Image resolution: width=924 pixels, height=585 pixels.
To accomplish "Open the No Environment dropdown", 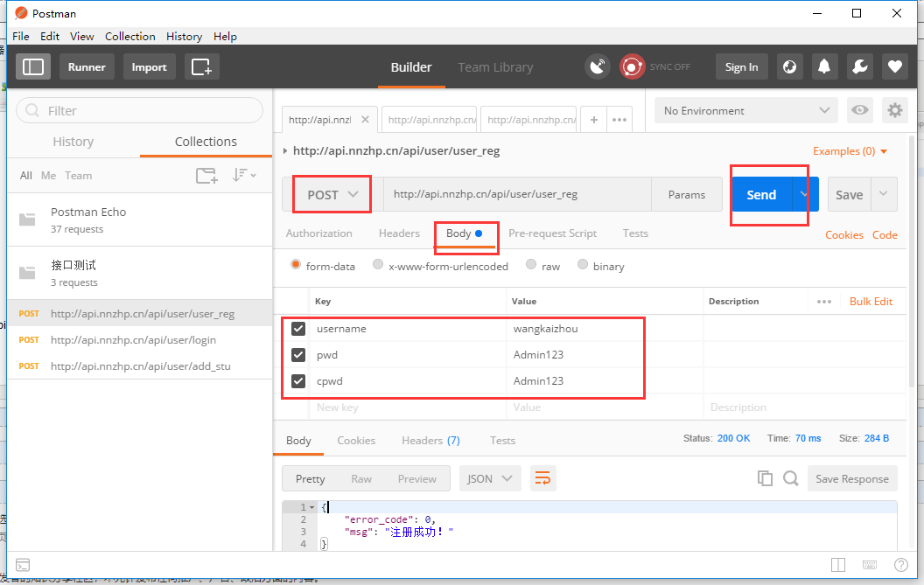I will (746, 111).
